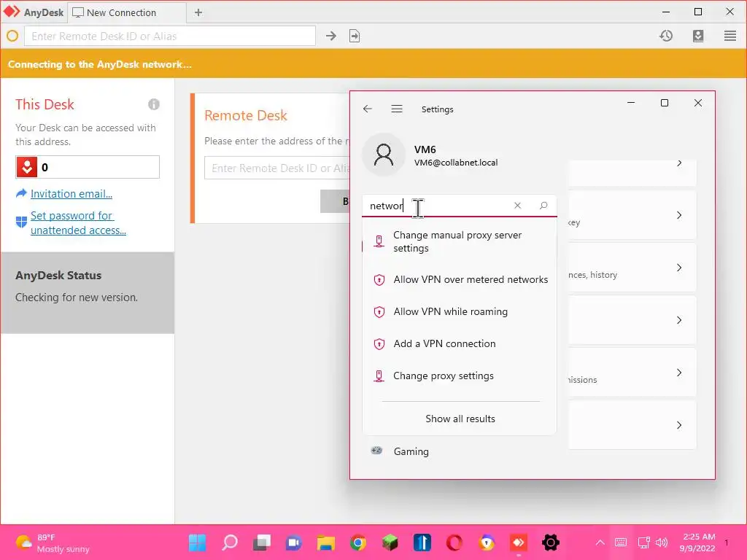Click the Settings gear taskbar icon
Screen dimensions: 747x560
click(x=550, y=542)
